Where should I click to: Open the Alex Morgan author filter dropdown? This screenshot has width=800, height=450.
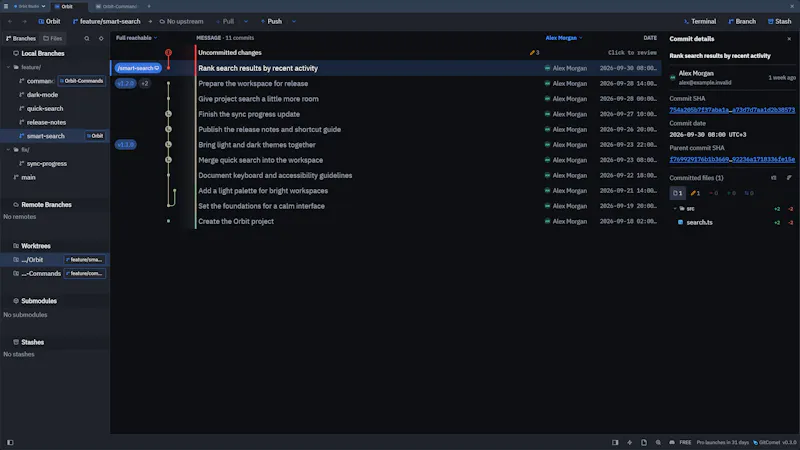(x=564, y=38)
